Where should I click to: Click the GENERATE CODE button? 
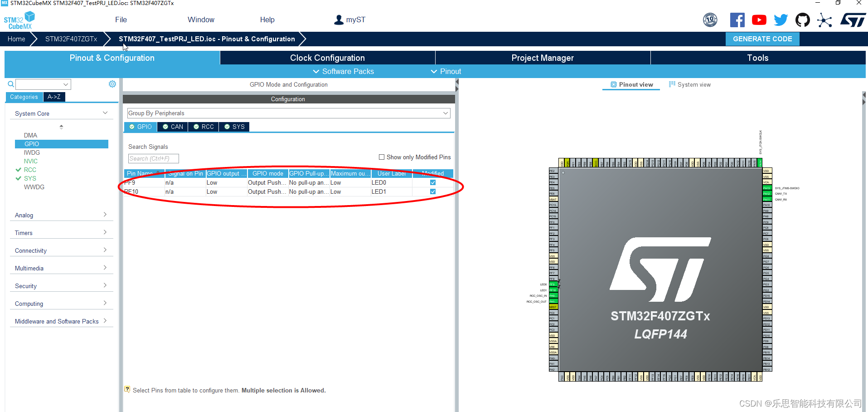(762, 39)
